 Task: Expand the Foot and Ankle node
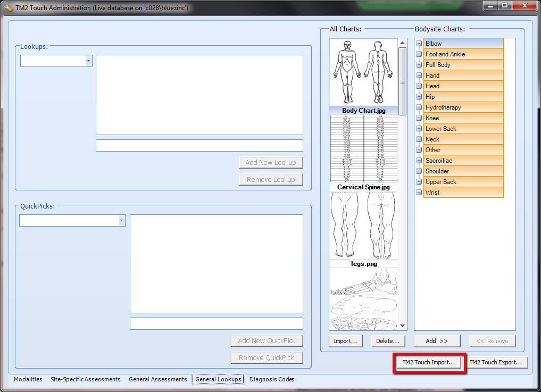[x=419, y=54]
